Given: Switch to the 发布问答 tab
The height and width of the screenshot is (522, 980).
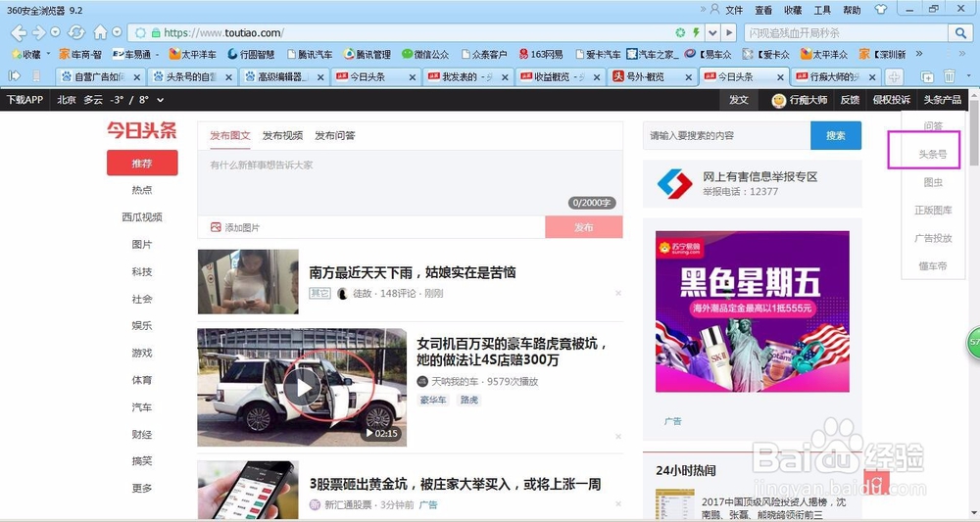Looking at the screenshot, I should coord(335,135).
